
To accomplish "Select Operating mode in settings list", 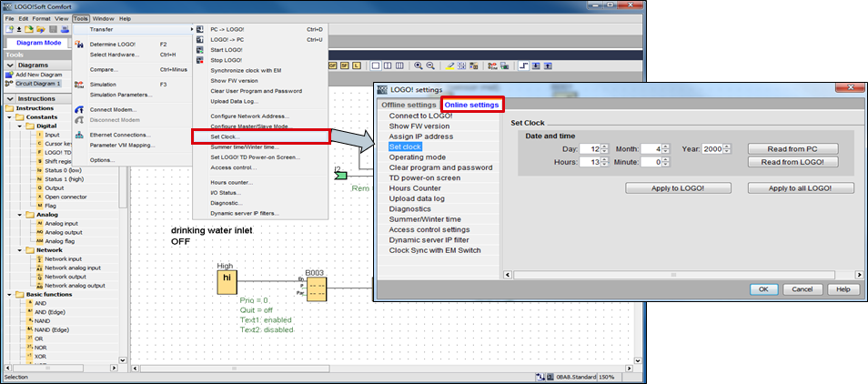I will (x=418, y=157).
